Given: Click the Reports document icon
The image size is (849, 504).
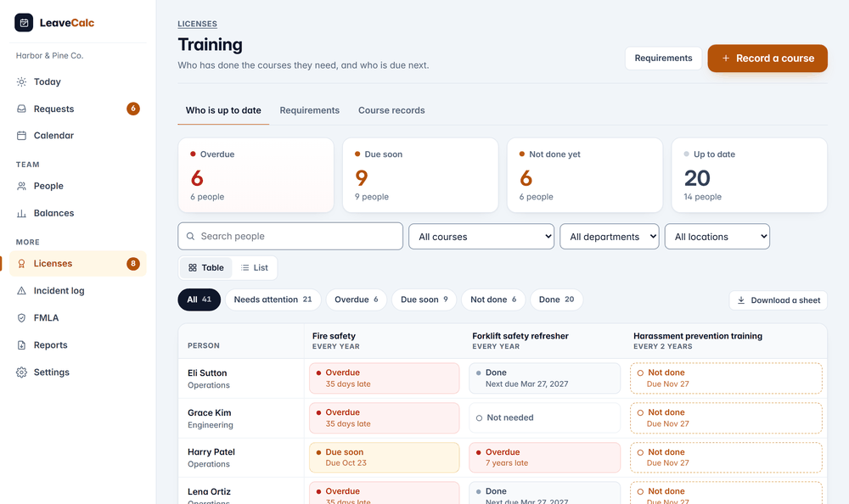Looking at the screenshot, I should pyautogui.click(x=22, y=344).
